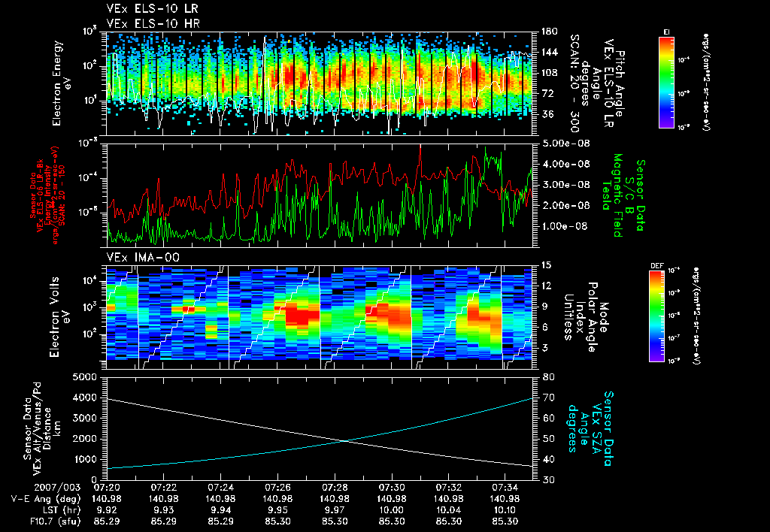
Task: Click the LST value "9.92"
Action: tap(107, 510)
